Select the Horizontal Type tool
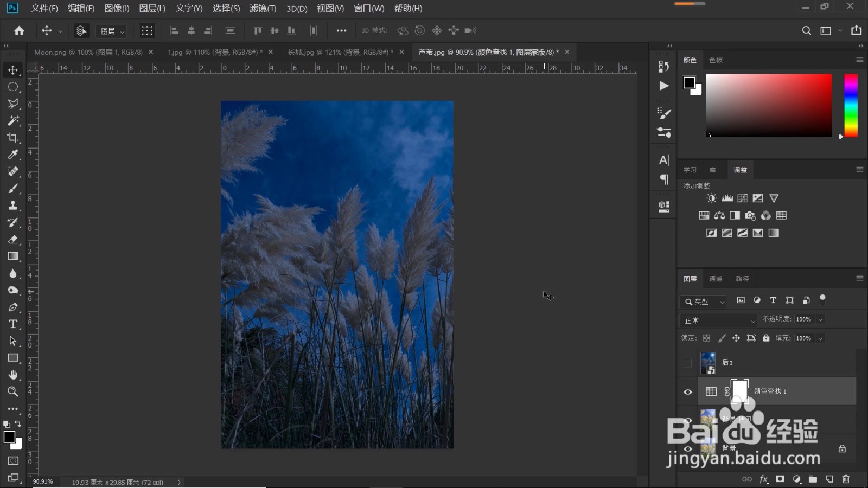 point(13,324)
